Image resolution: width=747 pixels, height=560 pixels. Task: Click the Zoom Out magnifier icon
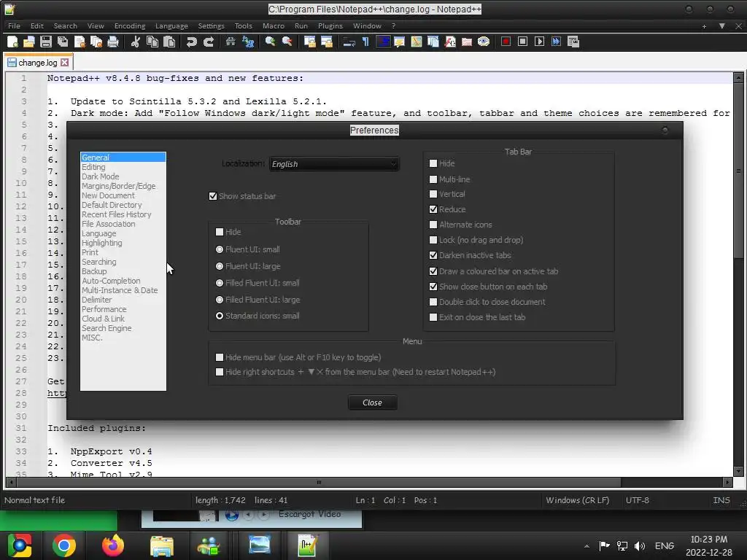click(x=287, y=42)
